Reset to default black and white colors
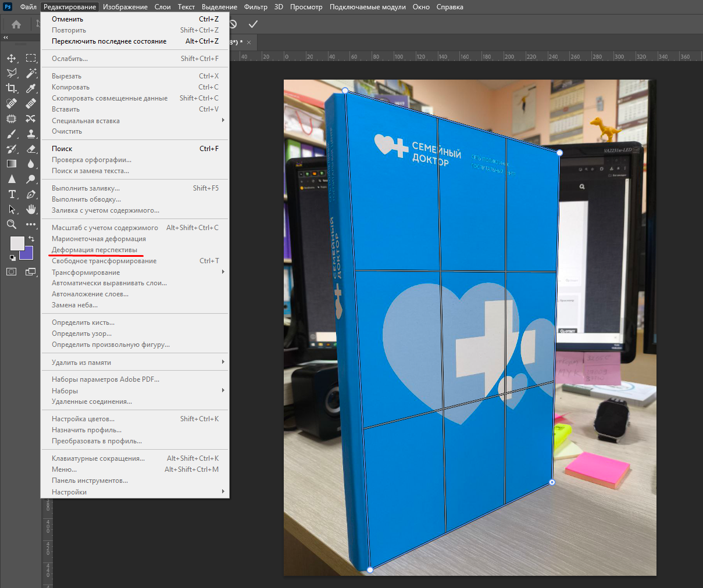This screenshot has height=588, width=703. coord(12,257)
